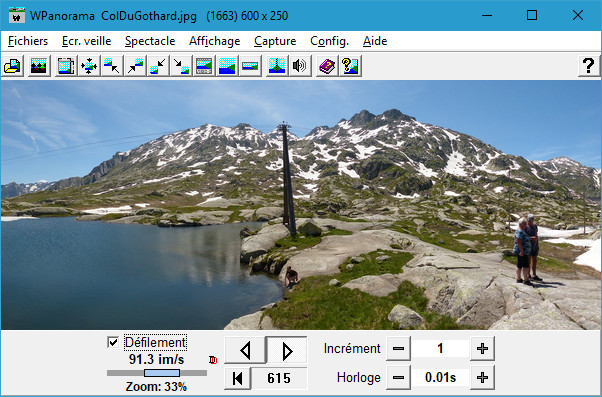Click the icon with arrow pointing up-left
Screen dimensions: 602x397
coord(112,66)
